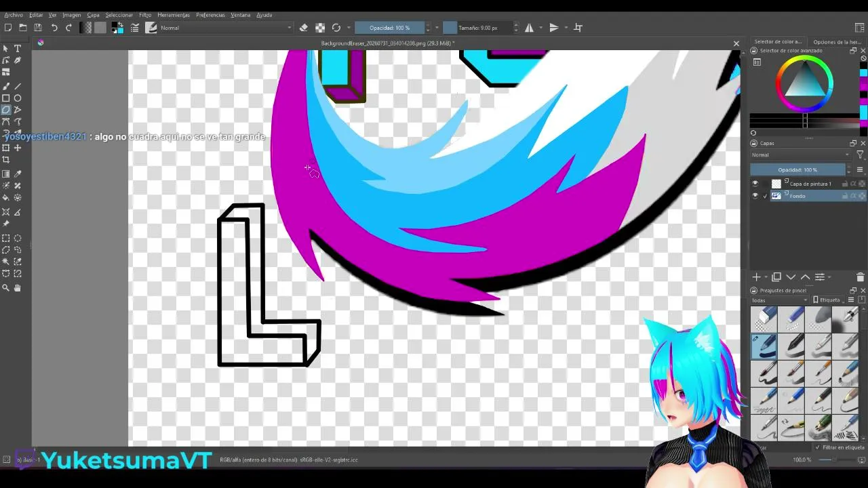The image size is (868, 488).
Task: Toggle vertical mirror drawing mode
Action: (x=554, y=28)
